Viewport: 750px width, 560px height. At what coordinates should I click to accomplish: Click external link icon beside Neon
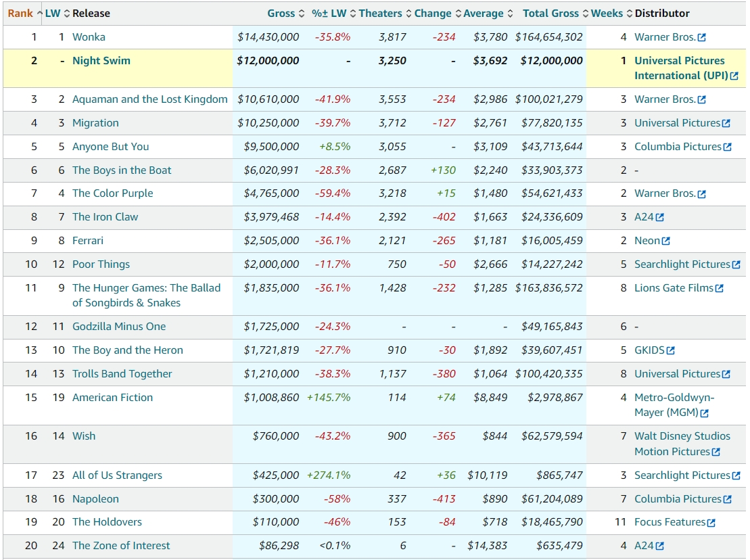(x=666, y=241)
